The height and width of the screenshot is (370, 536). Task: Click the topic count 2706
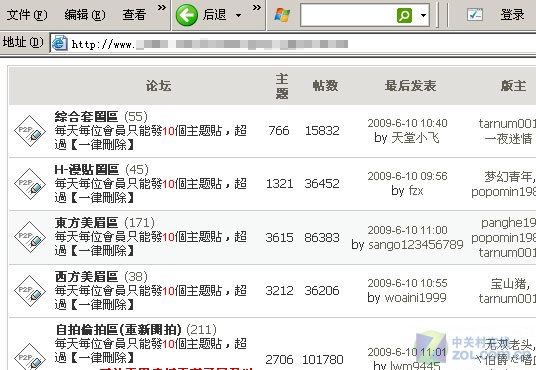click(x=279, y=359)
